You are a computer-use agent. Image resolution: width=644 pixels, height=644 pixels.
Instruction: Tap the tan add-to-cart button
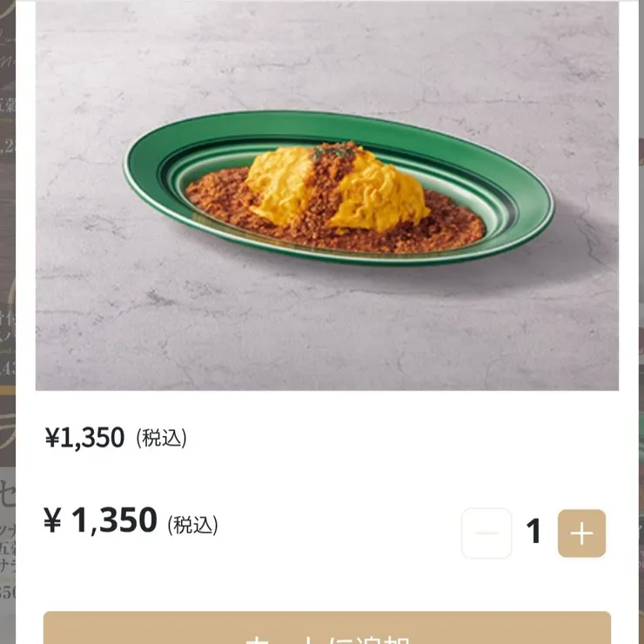(x=327, y=627)
